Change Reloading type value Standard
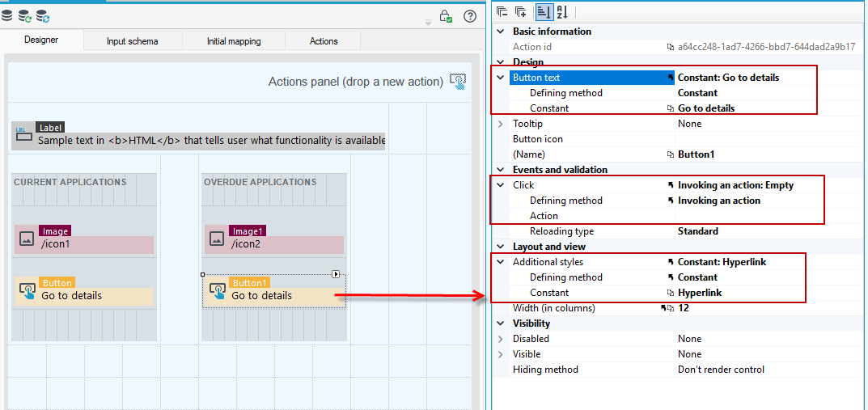 (697, 231)
